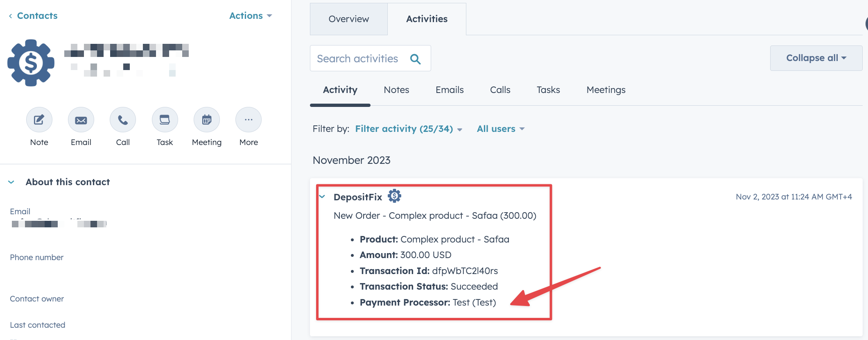Select the Activities tab
The height and width of the screenshot is (340, 868).
[427, 19]
